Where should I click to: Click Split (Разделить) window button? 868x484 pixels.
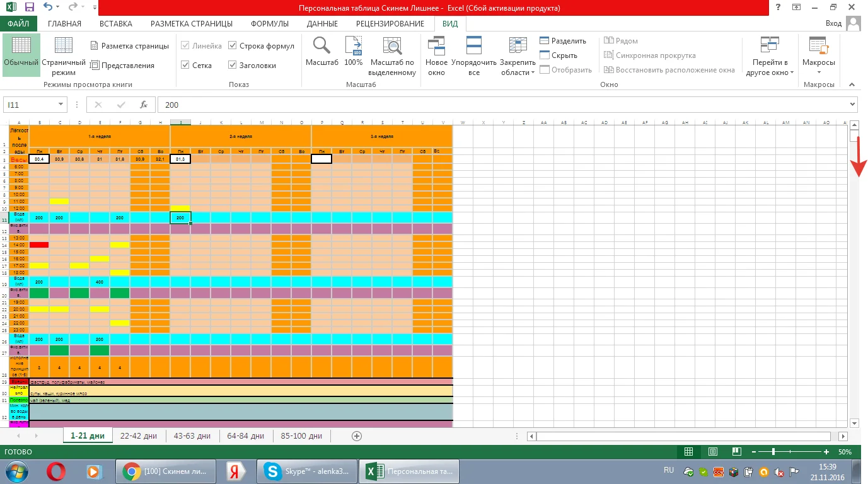[x=562, y=41]
